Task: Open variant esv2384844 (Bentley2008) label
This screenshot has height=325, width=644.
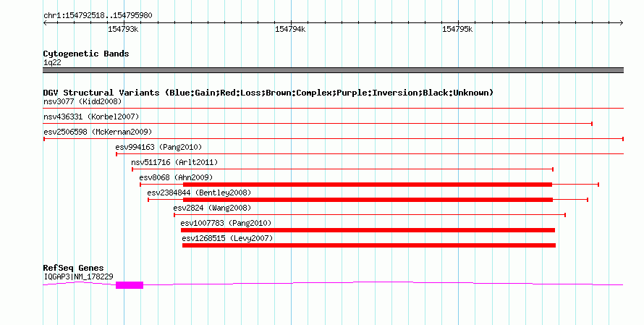Action: pos(199,193)
